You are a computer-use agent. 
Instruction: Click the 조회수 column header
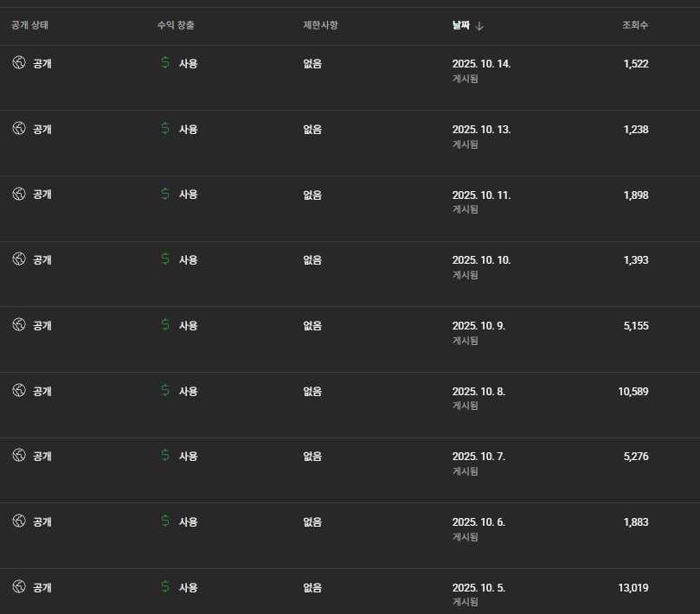click(634, 26)
